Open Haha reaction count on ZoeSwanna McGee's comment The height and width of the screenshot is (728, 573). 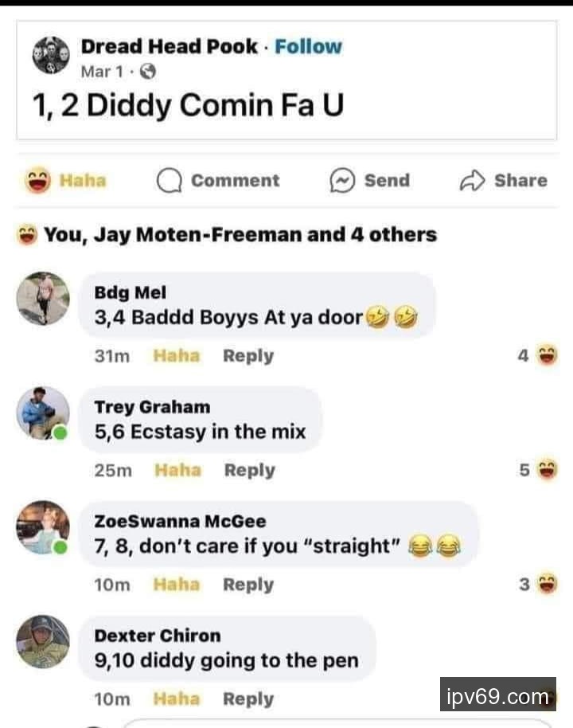point(538,584)
